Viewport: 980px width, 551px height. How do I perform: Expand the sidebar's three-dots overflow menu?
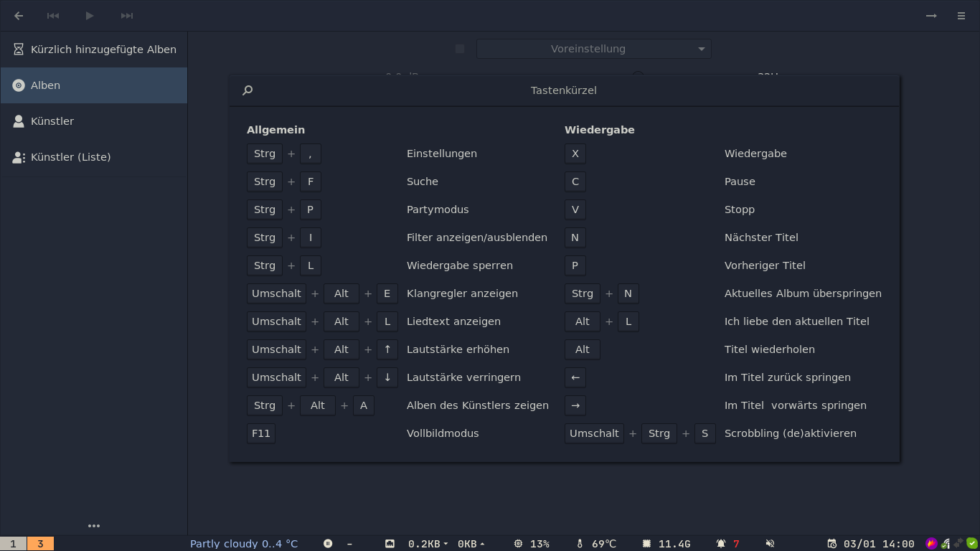94,526
